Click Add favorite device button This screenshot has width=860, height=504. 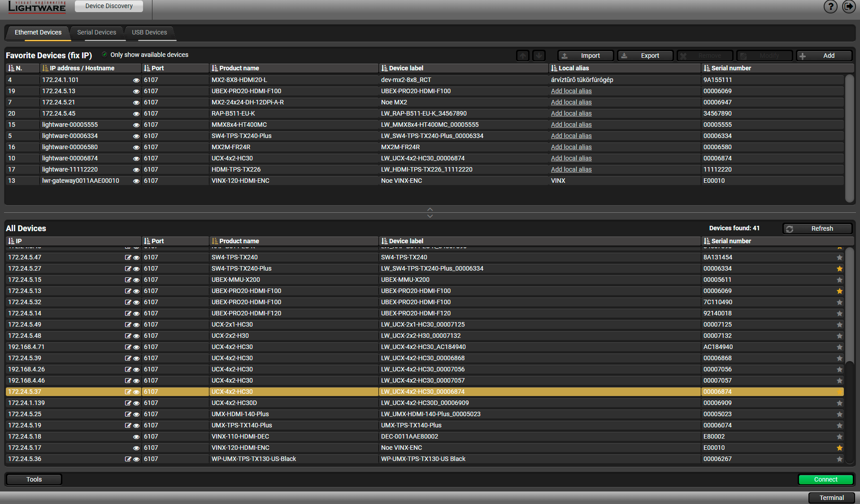(824, 56)
